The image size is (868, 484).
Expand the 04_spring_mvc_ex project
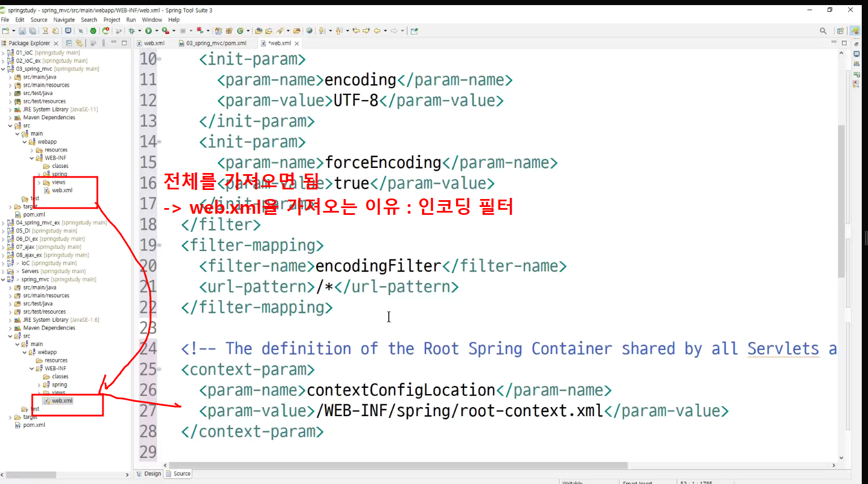pyautogui.click(x=3, y=223)
